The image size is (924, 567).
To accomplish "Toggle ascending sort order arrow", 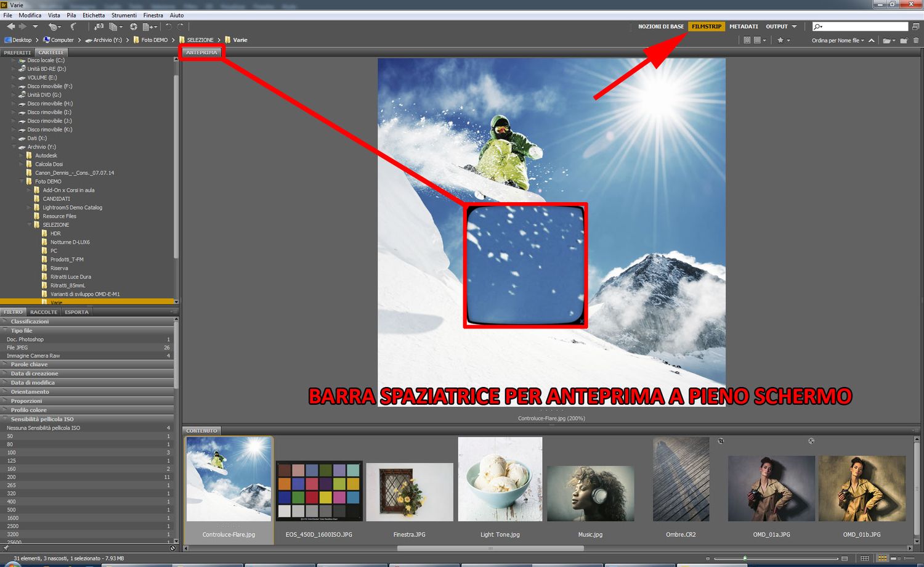I will [871, 40].
